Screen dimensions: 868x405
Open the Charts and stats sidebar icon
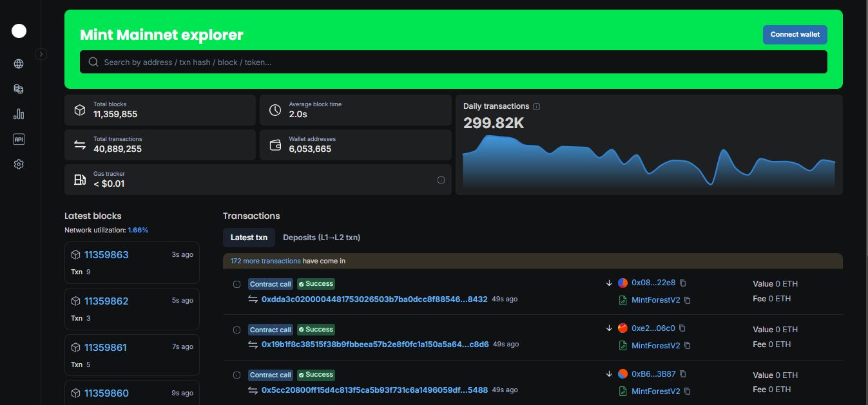19,114
